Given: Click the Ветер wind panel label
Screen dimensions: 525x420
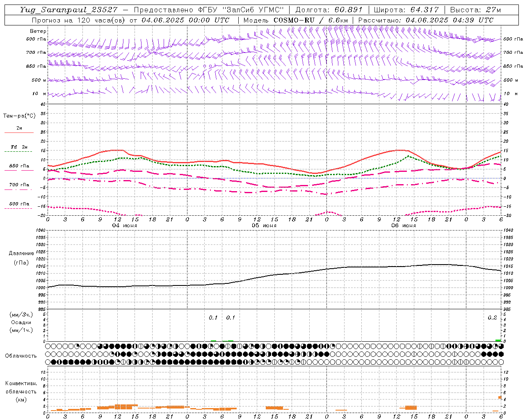Looking at the screenshot, I should click(38, 31).
